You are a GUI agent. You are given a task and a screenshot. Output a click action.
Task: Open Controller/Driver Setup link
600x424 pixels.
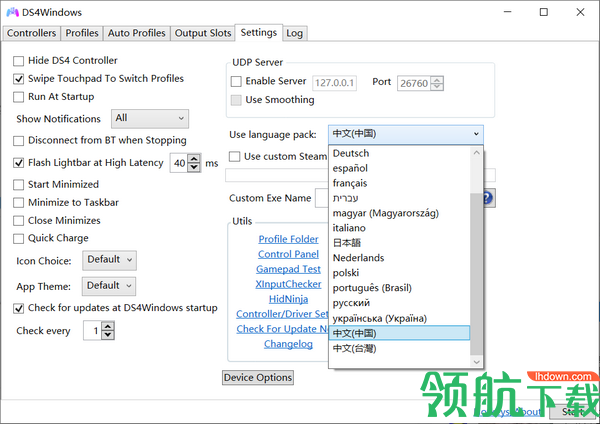coord(282,314)
